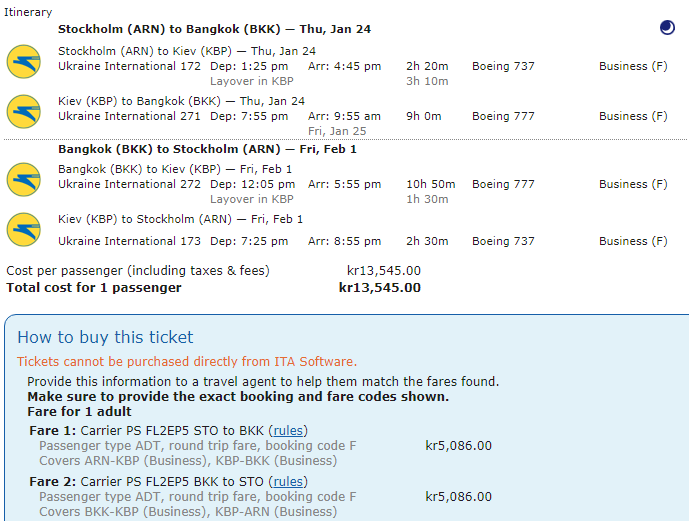Click the airline logo beside flight 172

(x=23, y=61)
